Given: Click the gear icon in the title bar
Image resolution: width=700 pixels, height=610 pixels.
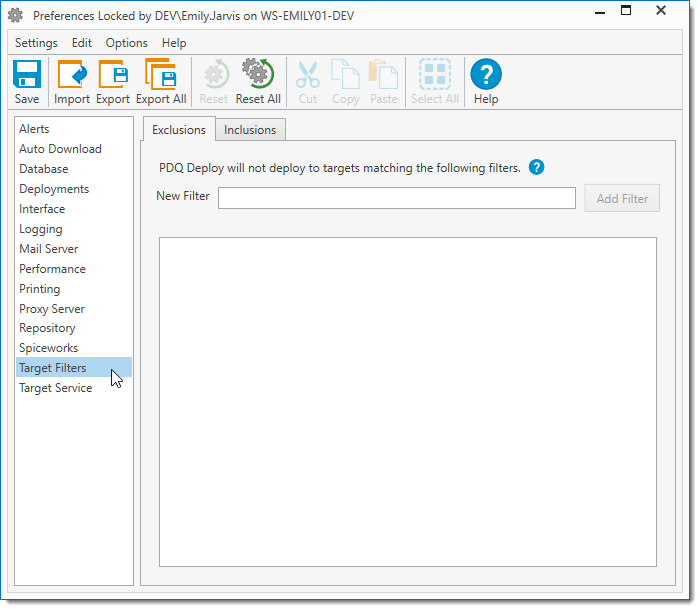Looking at the screenshot, I should [x=15, y=16].
